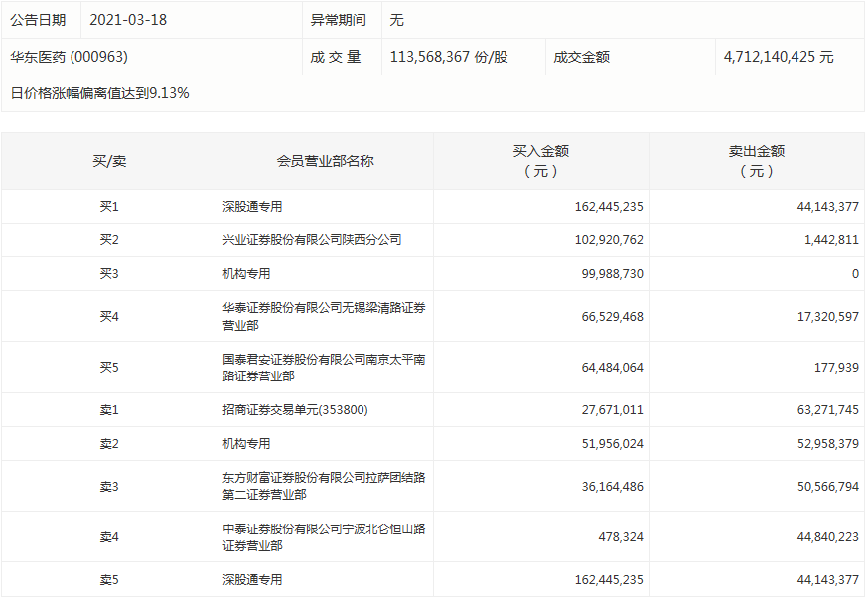Click 华泰证券股份有限公司无锡梁清路证券营业部
The height and width of the screenshot is (599, 868).
[x=324, y=317]
